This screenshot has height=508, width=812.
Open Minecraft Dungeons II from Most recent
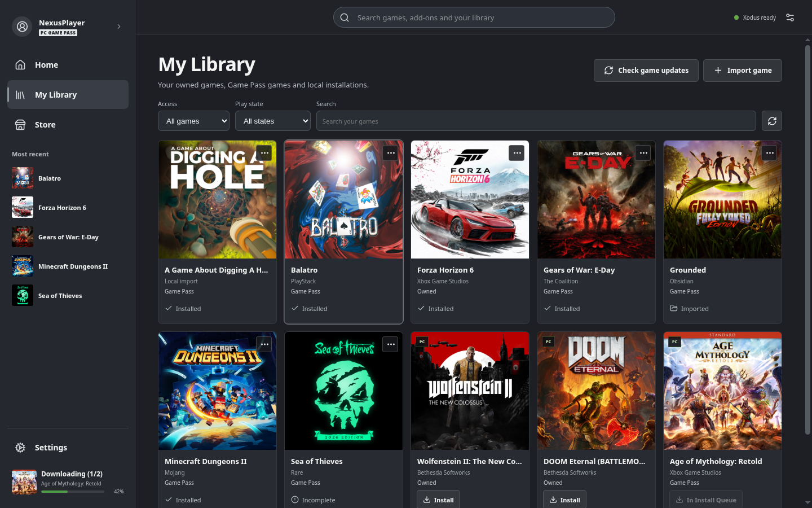[68, 266]
